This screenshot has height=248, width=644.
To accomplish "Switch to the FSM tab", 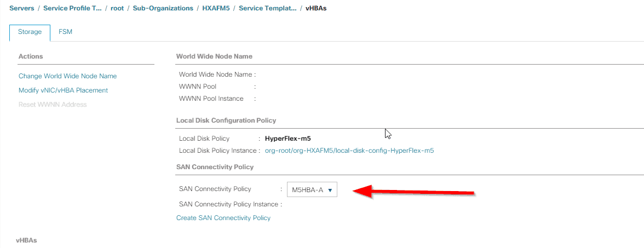I will (65, 32).
